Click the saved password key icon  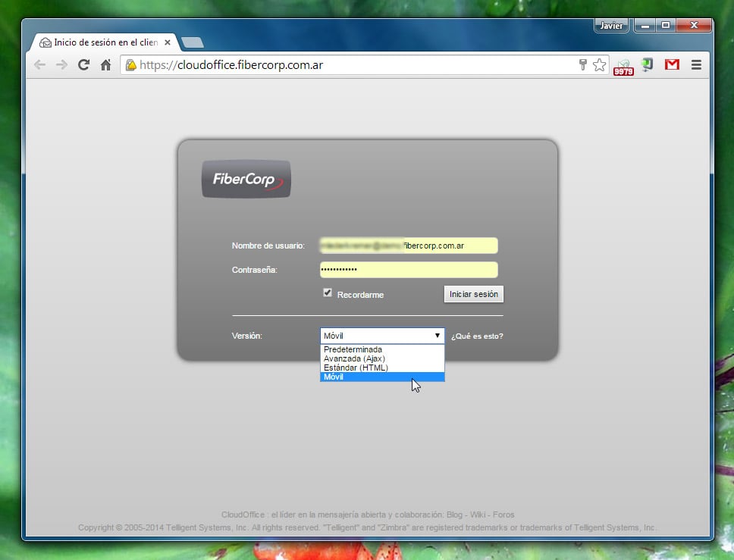(x=582, y=65)
